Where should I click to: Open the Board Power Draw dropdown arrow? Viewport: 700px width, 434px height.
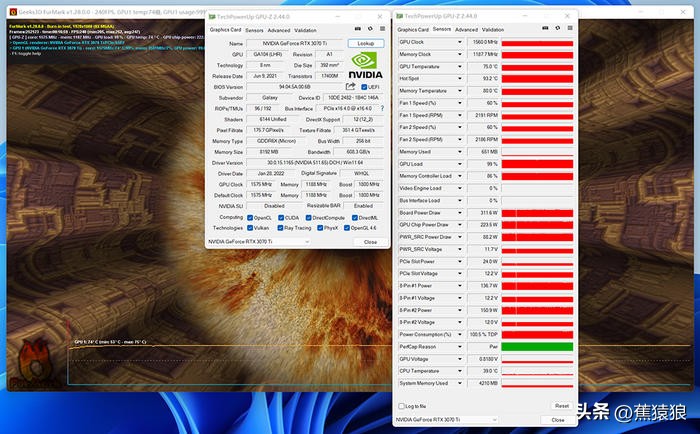(x=459, y=213)
